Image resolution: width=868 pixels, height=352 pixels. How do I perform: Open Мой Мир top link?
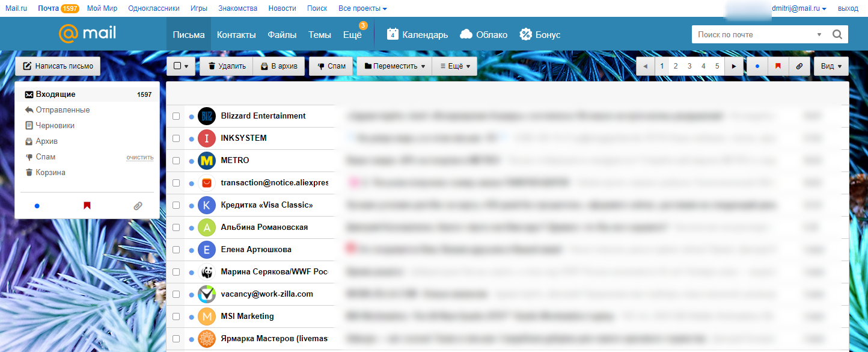(x=102, y=8)
